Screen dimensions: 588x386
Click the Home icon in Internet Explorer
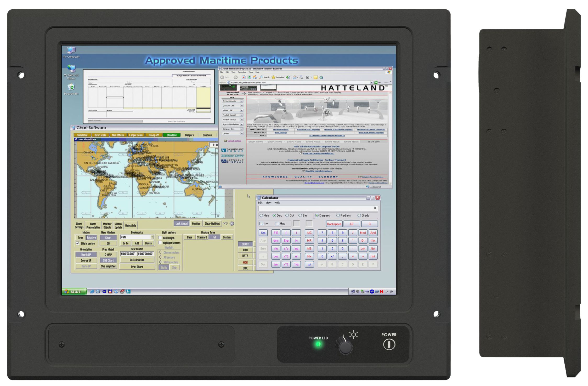(x=255, y=77)
